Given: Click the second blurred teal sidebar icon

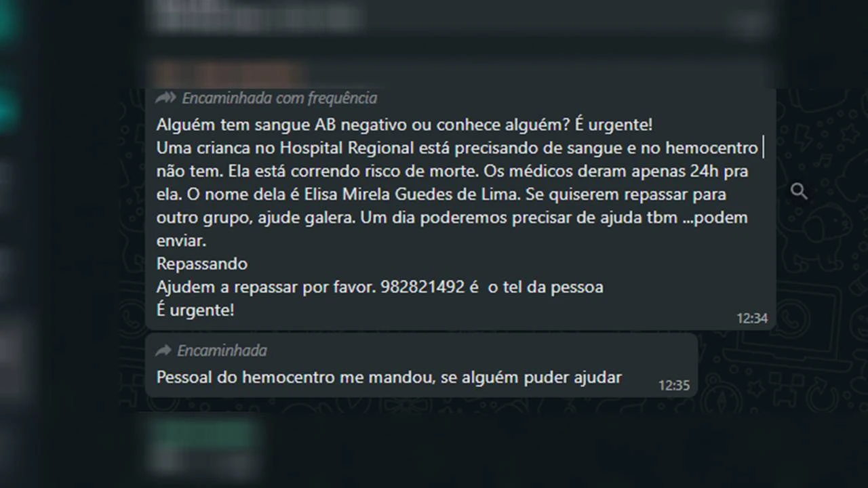Looking at the screenshot, I should [x=9, y=108].
